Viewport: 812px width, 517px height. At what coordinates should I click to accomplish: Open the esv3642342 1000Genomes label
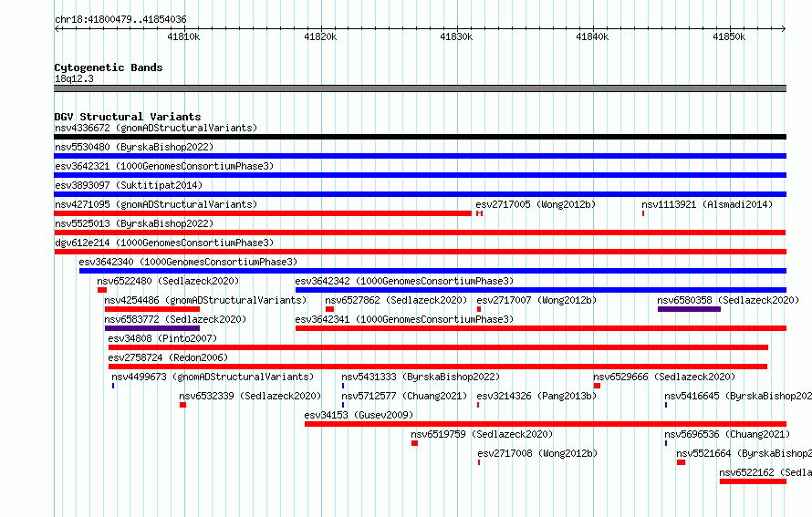coord(404,281)
